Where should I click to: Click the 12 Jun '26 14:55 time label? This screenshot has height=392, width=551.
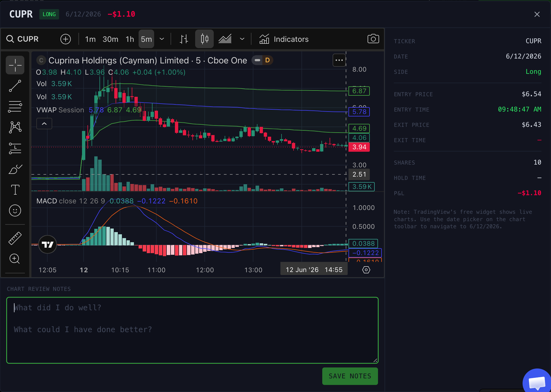coord(314,270)
